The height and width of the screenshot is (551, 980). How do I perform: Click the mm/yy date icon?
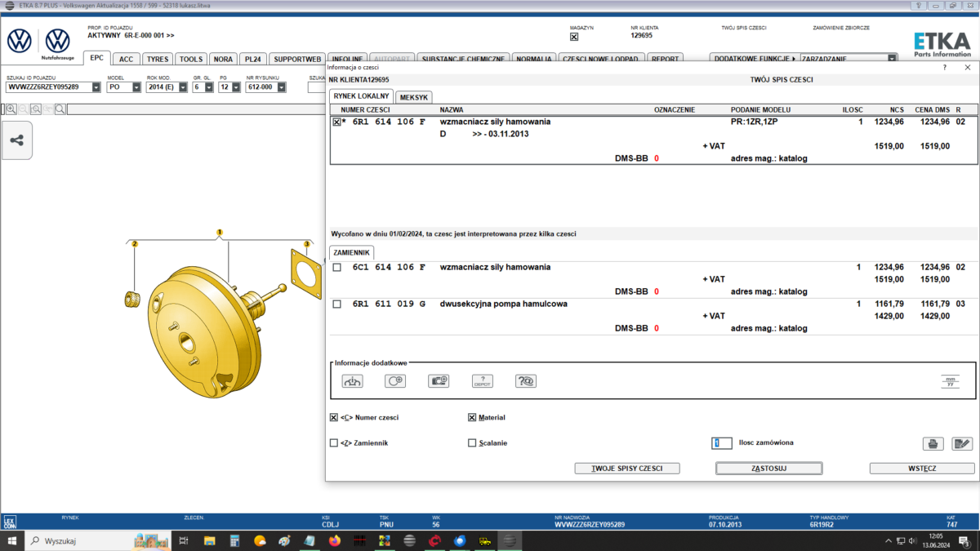[951, 380]
